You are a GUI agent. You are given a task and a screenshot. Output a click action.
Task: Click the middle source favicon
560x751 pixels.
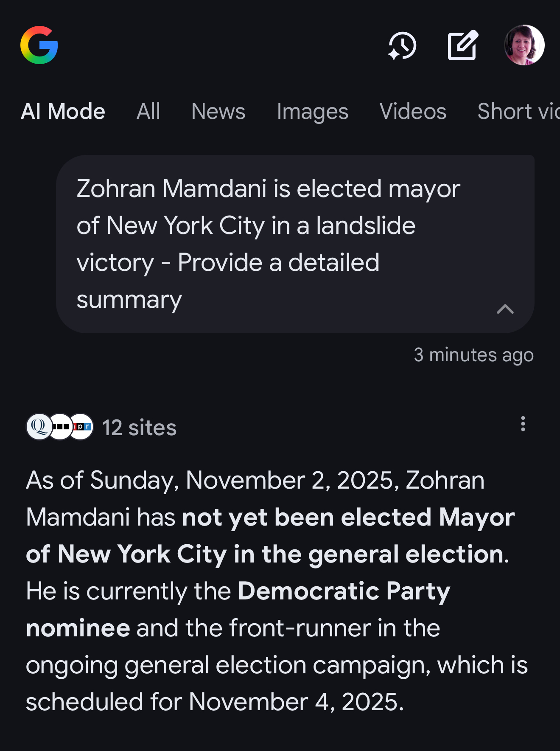[60, 427]
